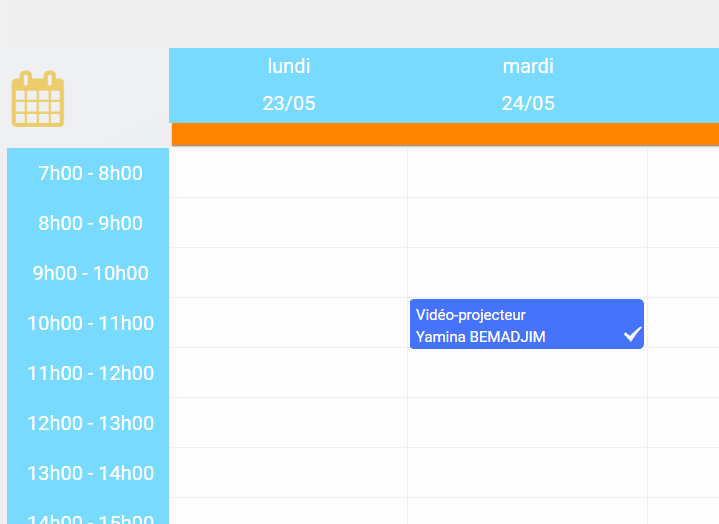The width and height of the screenshot is (719, 524).
Task: Click the empty mardi 7h00 - 8h00 cell
Action: point(528,174)
